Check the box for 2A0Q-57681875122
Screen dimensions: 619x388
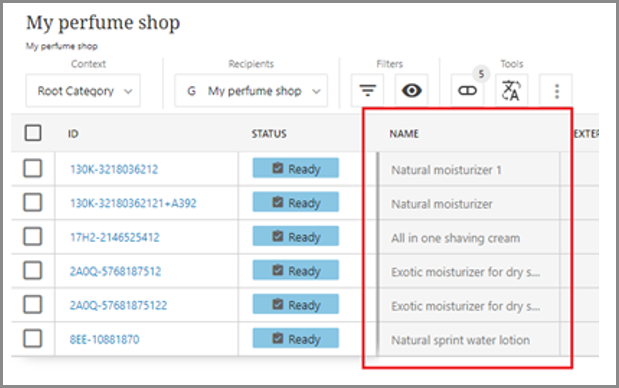click(x=32, y=305)
